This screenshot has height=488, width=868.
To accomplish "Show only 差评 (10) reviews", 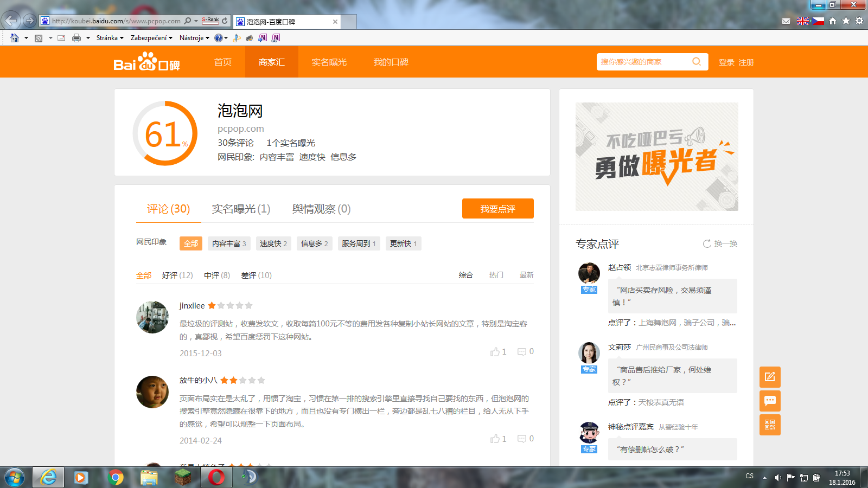I will pyautogui.click(x=257, y=275).
